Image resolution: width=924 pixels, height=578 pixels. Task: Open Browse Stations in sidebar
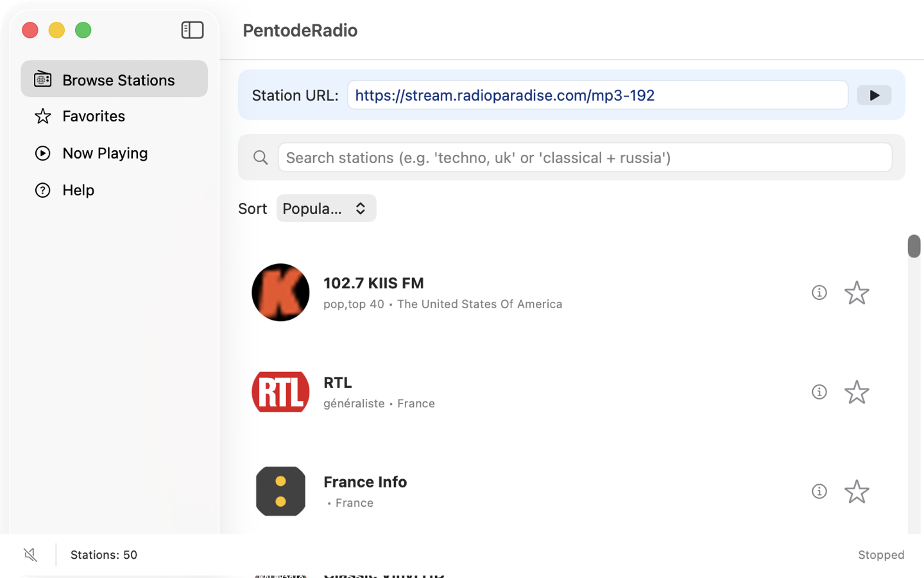coord(114,79)
